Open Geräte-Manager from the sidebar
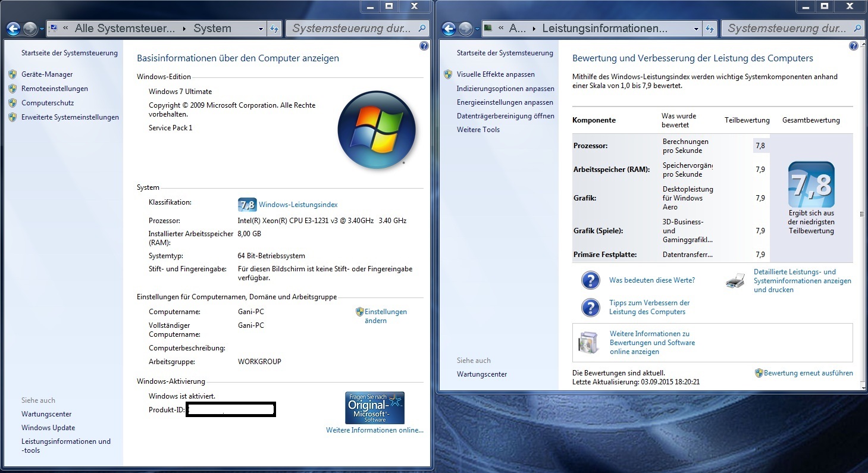Image resolution: width=868 pixels, height=473 pixels. coord(47,74)
